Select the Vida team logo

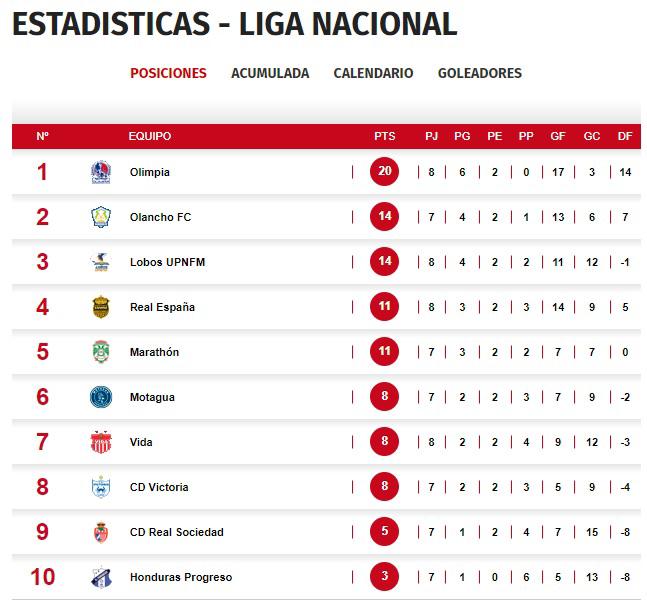pos(100,442)
